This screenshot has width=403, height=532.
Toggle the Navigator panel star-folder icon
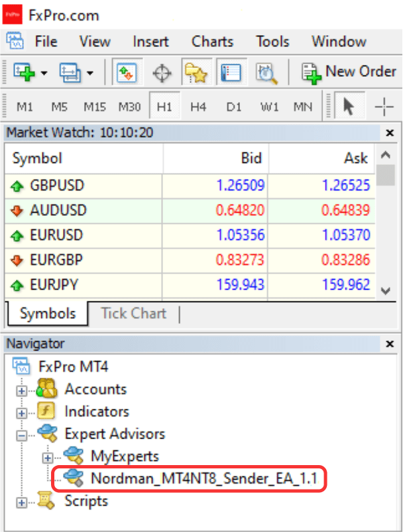point(196,72)
